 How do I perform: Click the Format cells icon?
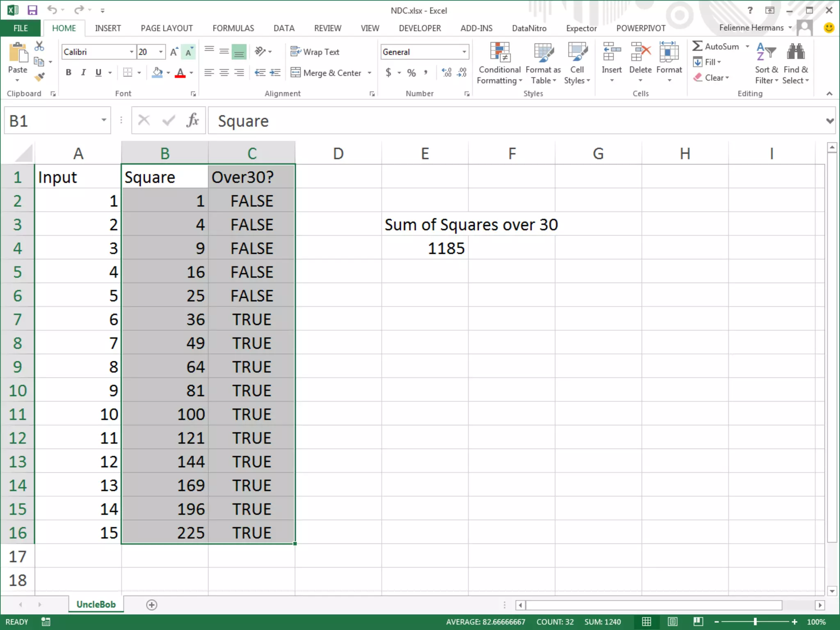[x=669, y=52]
